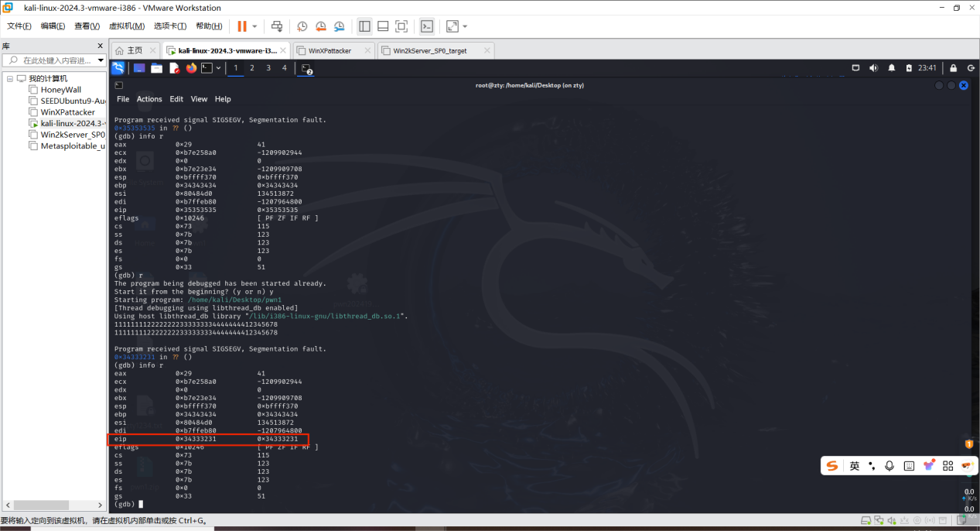This screenshot has width=980, height=531.
Task: Open the snapshot manager icon
Action: pos(339,26)
